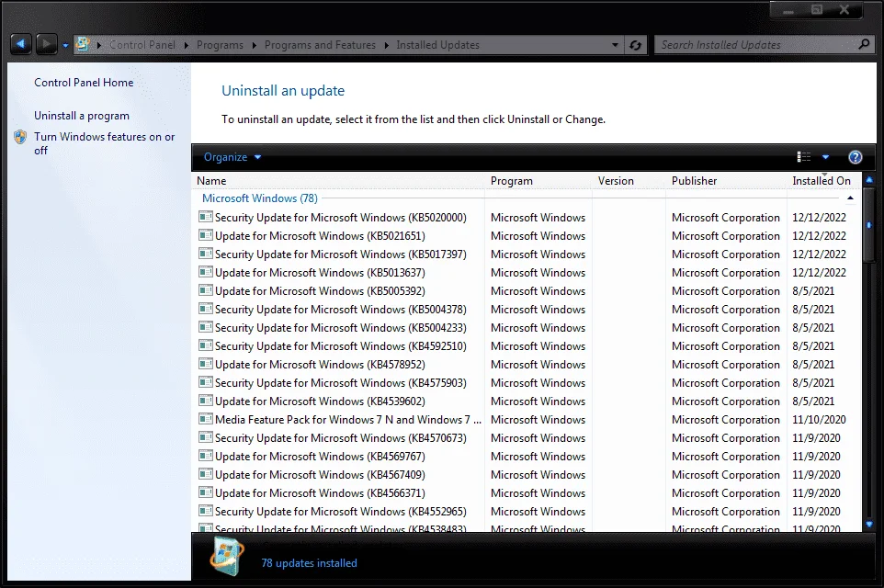884x588 pixels.
Task: Select the Microsoft Windows (78) group header
Action: click(x=260, y=198)
